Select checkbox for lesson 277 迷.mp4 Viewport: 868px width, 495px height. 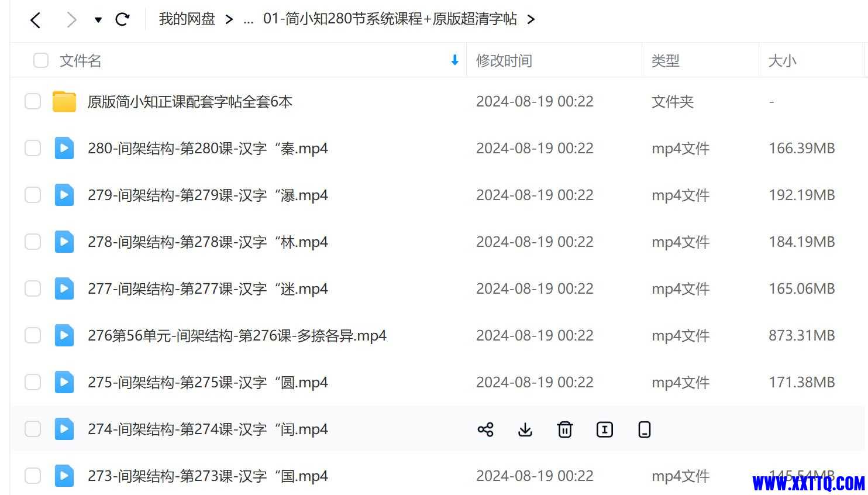(33, 288)
